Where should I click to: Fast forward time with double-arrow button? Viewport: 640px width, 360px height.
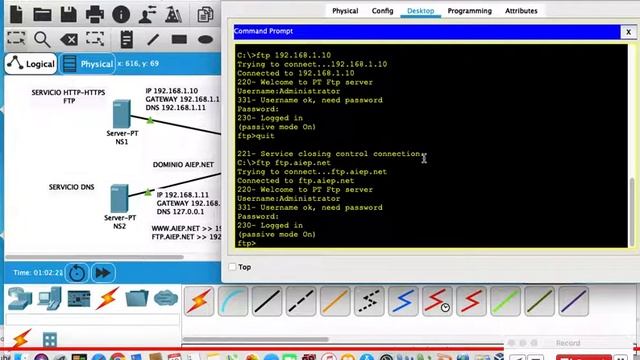103,273
